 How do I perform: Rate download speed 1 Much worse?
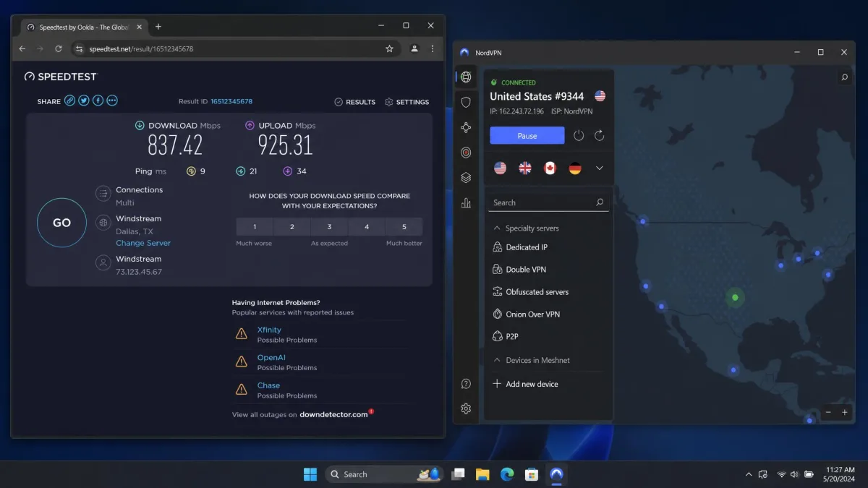[x=254, y=226]
